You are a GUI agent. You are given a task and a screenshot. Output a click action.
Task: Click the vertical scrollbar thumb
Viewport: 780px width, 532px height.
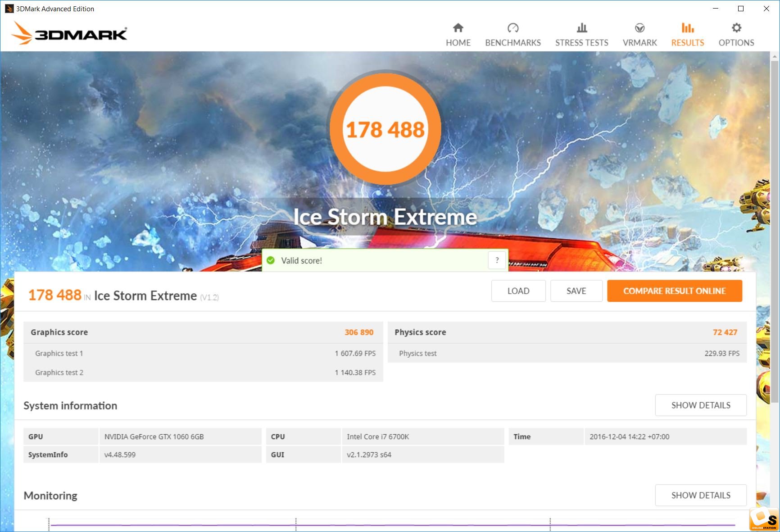click(775, 232)
